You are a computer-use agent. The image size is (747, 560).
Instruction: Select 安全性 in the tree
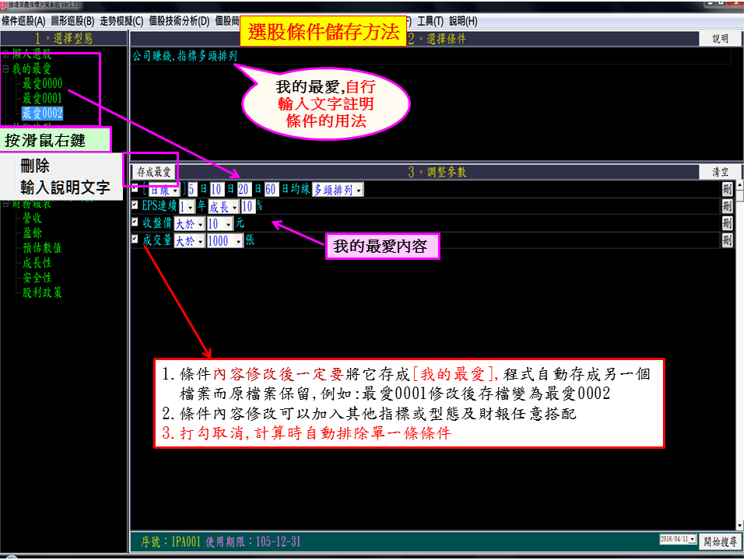click(x=37, y=278)
